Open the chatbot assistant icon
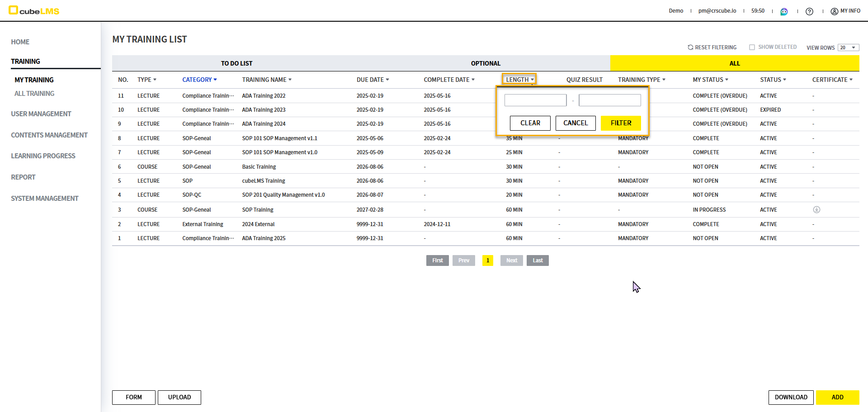Screen dimensions: 868x412 784,11
